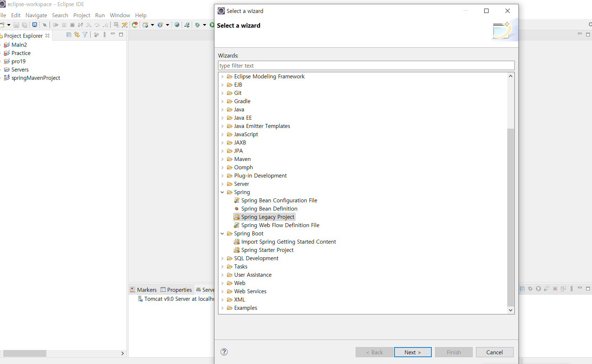Collapse All in Project Explorer
Image resolution: width=592 pixels, height=364 pixels.
pyautogui.click(x=69, y=34)
